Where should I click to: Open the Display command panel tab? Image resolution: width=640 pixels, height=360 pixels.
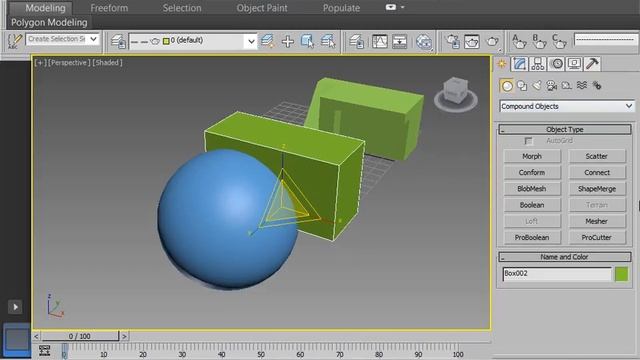[574, 64]
